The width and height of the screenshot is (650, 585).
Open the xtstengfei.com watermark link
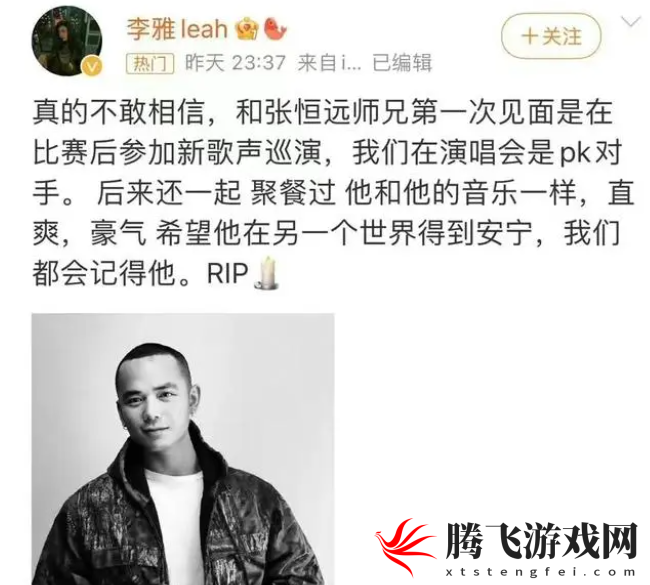coord(541,572)
